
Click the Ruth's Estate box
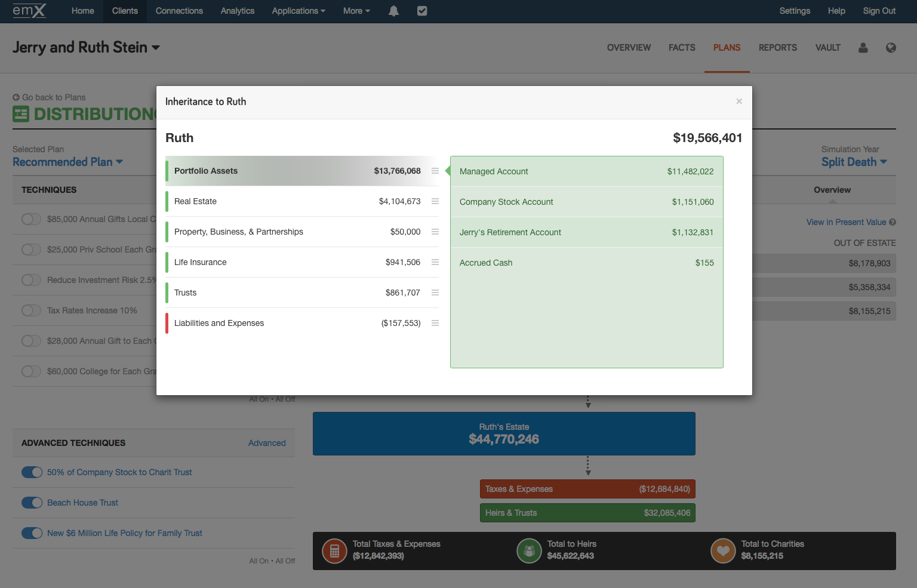[504, 434]
